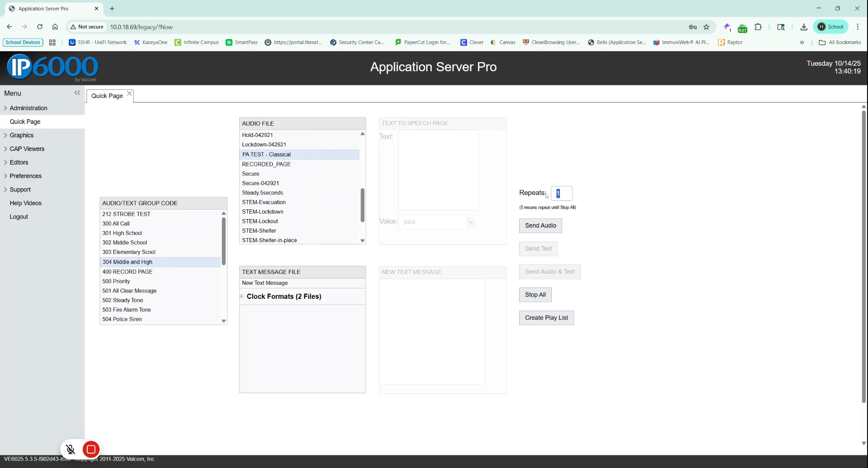868x468 pixels.
Task: Bookmark this page with the star icon
Action: coord(706,27)
